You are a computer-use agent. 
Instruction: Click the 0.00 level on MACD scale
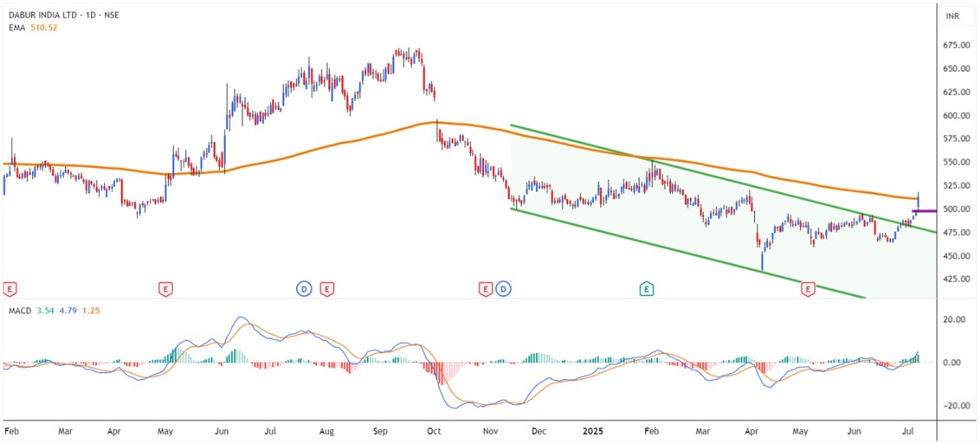(x=953, y=363)
